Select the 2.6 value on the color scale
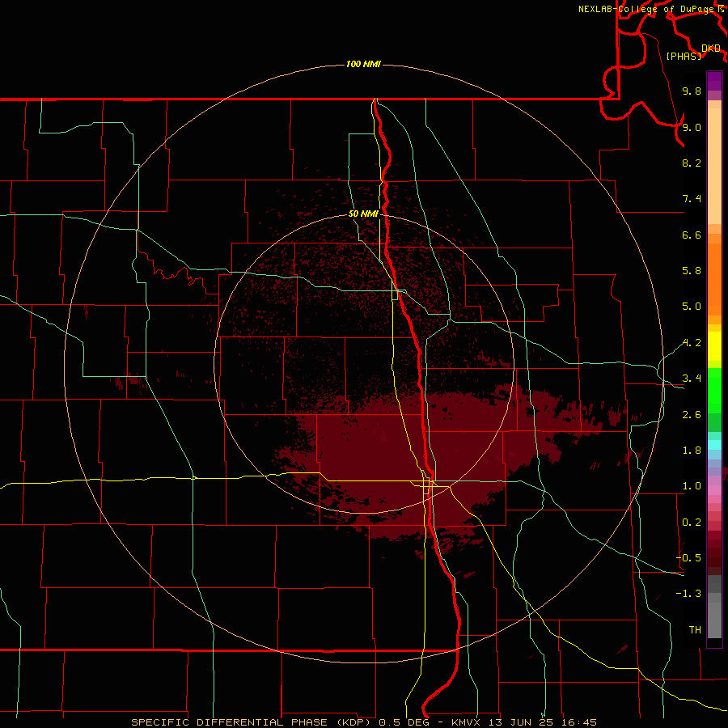The width and height of the screenshot is (728, 728). pyautogui.click(x=692, y=415)
